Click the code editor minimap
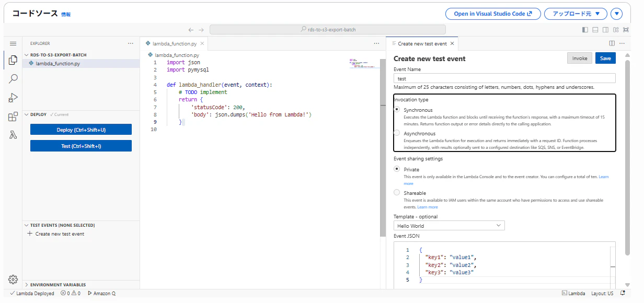The height and width of the screenshot is (303, 644). 363,63
